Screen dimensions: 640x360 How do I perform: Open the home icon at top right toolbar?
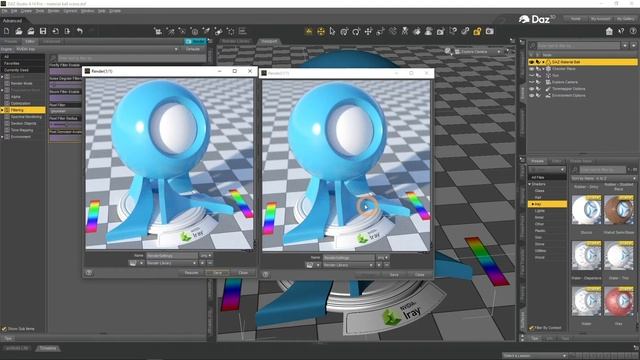[609, 31]
